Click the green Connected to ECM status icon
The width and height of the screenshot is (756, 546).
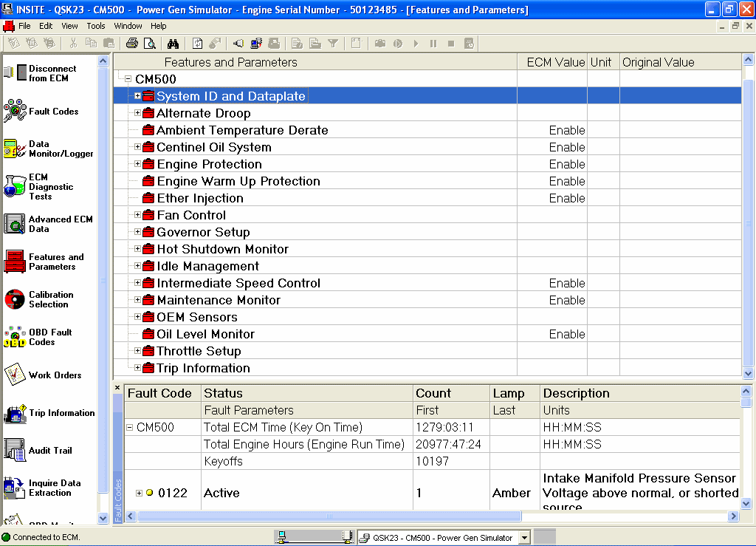pyautogui.click(x=6, y=537)
